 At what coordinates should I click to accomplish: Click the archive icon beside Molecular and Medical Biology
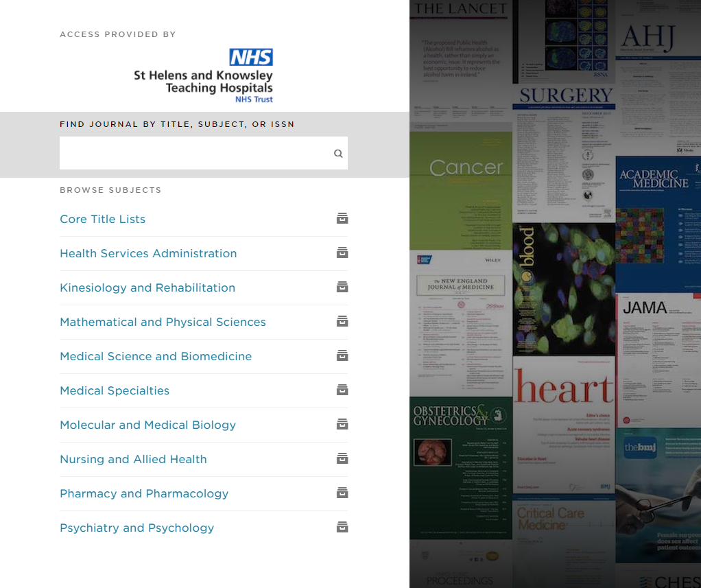(342, 424)
